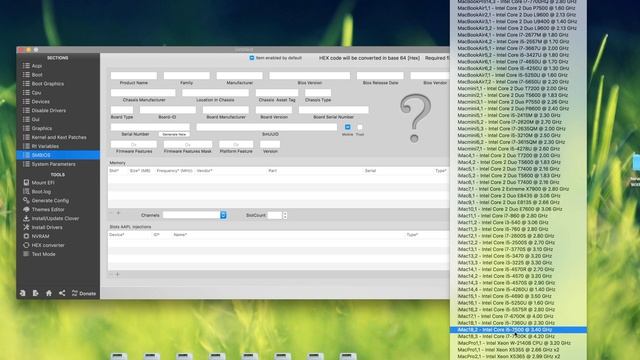Launch the Mount EFI tool

[x=43, y=182]
